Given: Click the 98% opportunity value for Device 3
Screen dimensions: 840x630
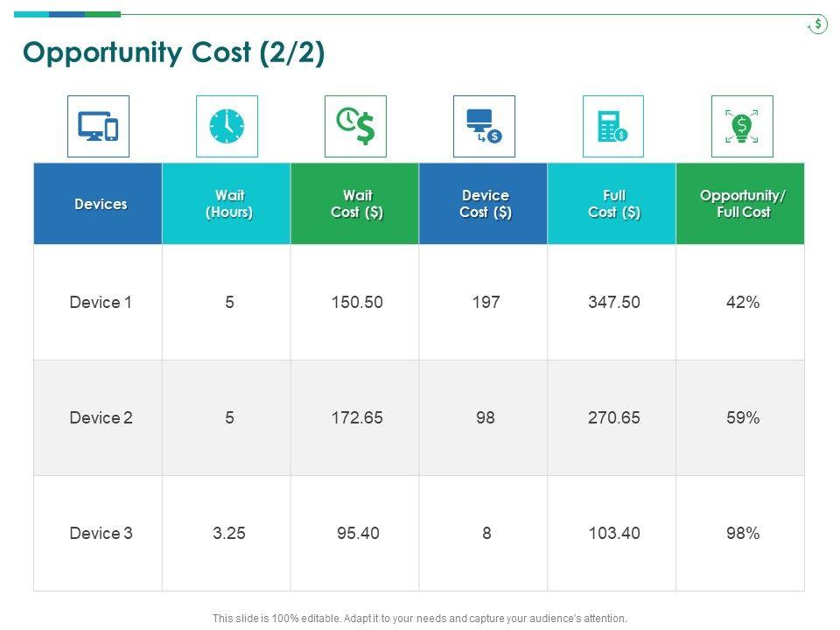Looking at the screenshot, I should click(x=742, y=533).
